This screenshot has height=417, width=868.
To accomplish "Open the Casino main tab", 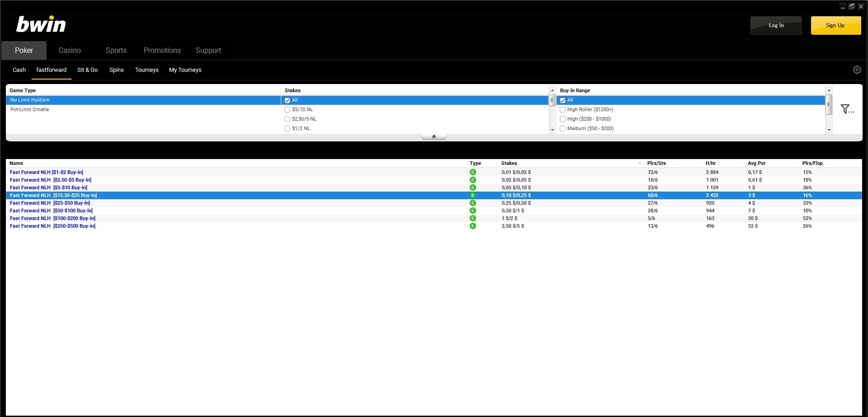I will 70,50.
